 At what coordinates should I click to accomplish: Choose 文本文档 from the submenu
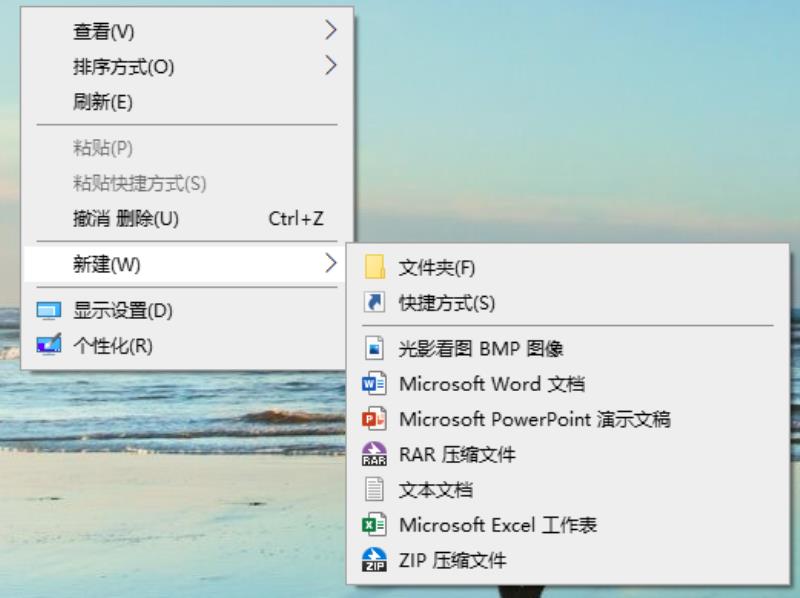[x=568, y=489]
